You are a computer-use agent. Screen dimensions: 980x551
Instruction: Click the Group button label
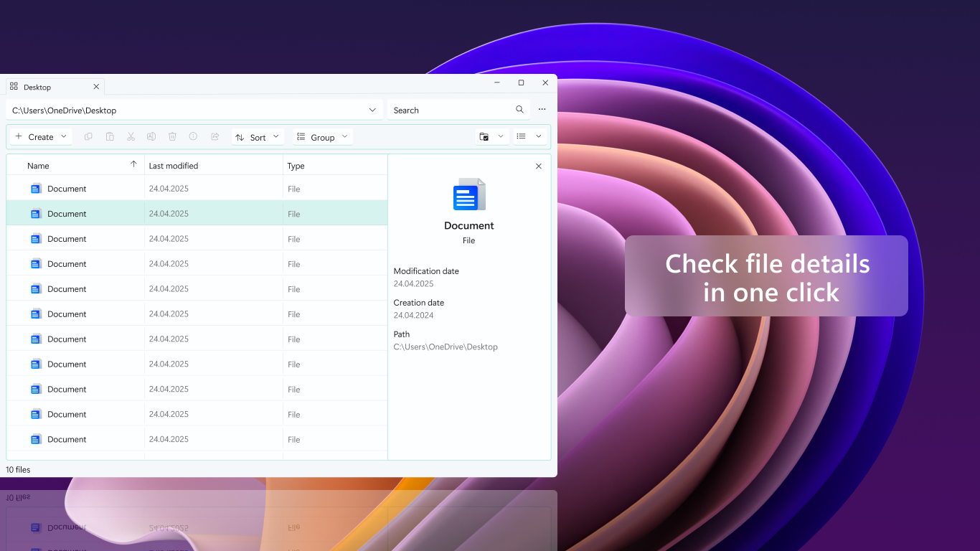[x=323, y=137]
